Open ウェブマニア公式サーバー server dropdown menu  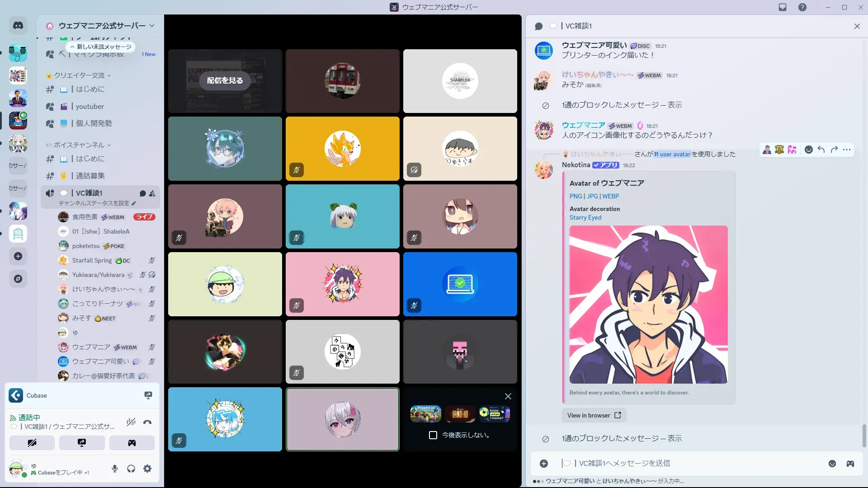(x=102, y=26)
